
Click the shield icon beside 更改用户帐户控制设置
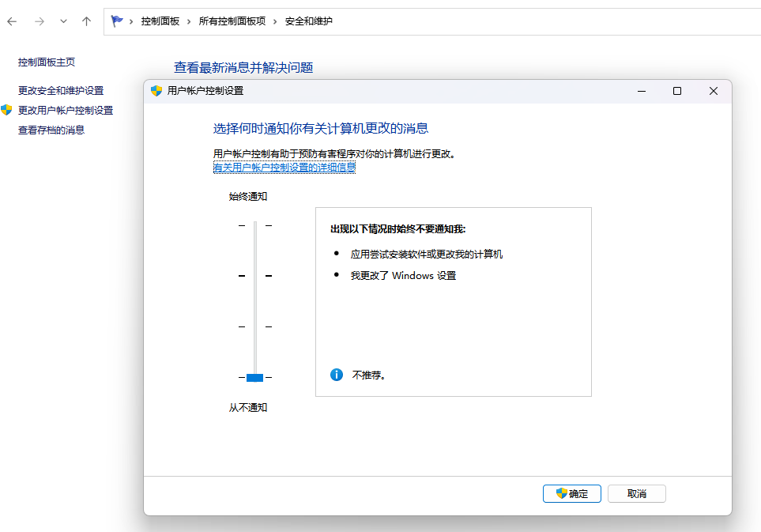click(7, 111)
